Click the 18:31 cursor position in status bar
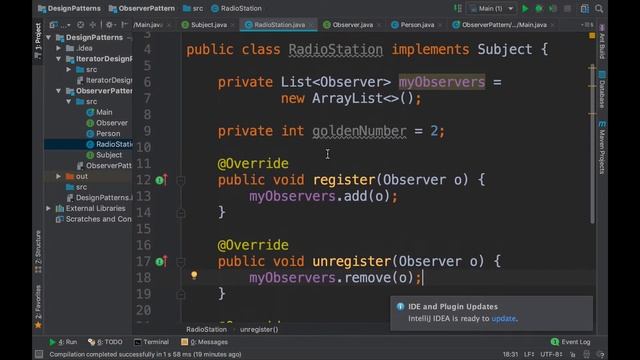 pyautogui.click(x=510, y=355)
